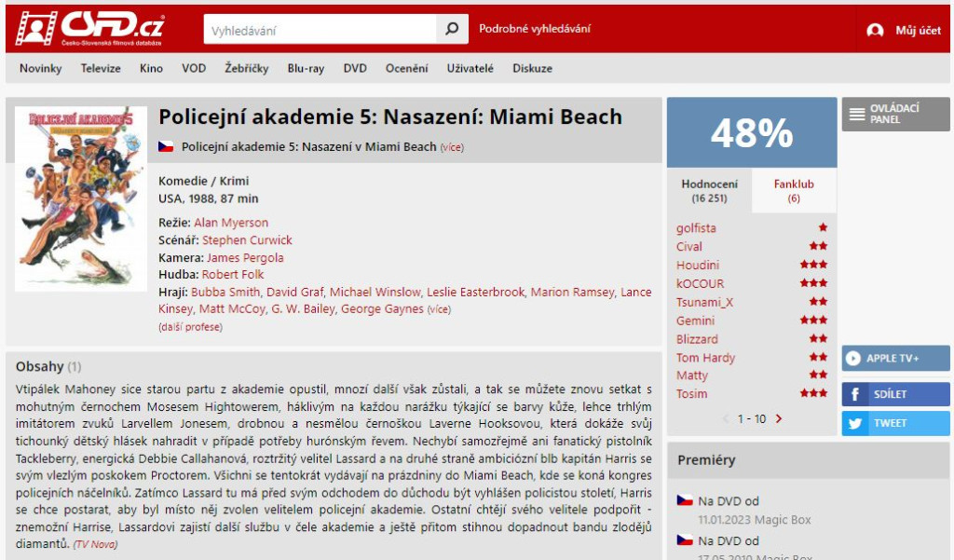Open user Tosim's profile

[x=692, y=394]
